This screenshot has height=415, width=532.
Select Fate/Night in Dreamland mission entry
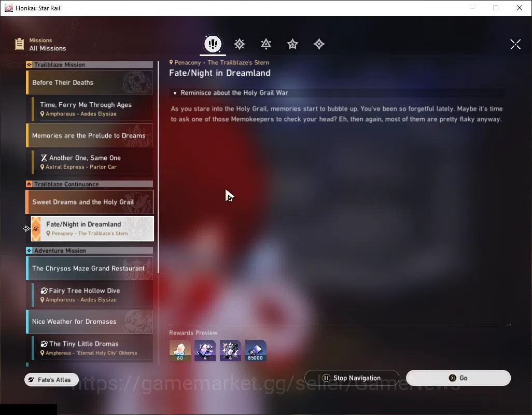[92, 228]
